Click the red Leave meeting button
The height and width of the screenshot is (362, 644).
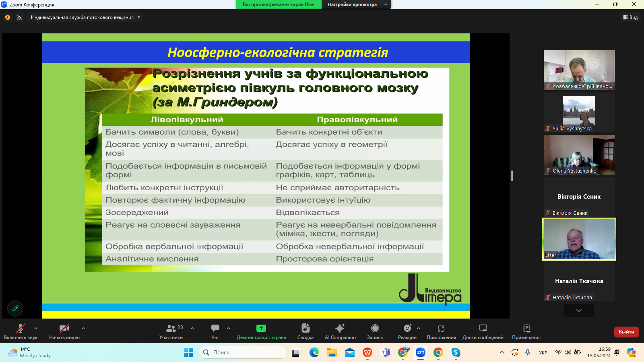click(x=626, y=332)
